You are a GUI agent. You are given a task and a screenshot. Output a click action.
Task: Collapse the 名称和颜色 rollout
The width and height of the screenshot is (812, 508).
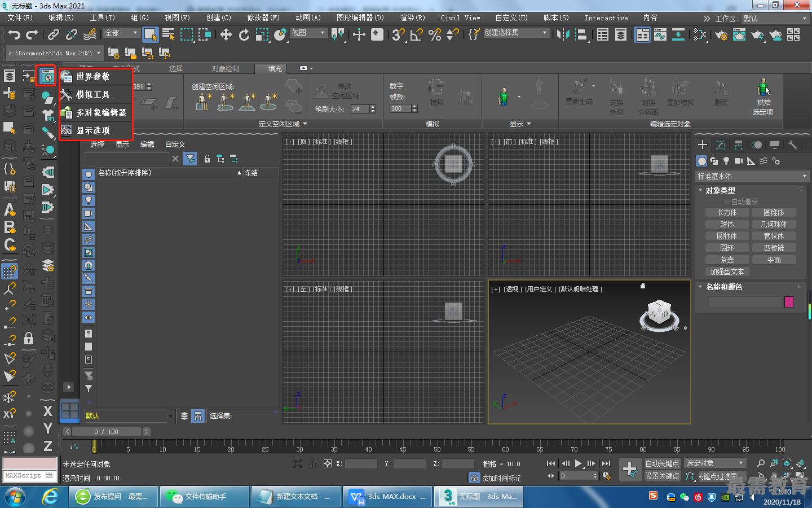(x=723, y=287)
